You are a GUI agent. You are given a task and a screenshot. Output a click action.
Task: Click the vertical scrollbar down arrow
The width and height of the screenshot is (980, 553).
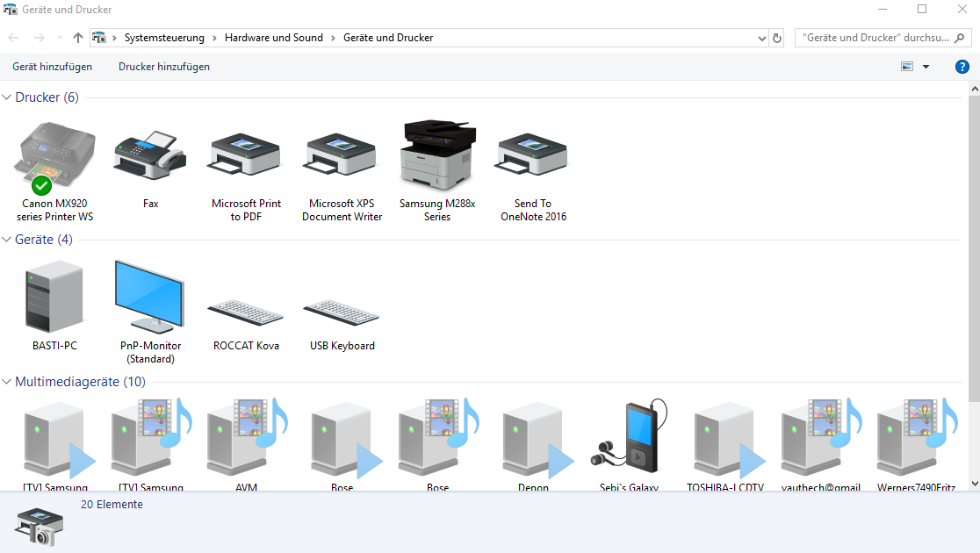[975, 484]
